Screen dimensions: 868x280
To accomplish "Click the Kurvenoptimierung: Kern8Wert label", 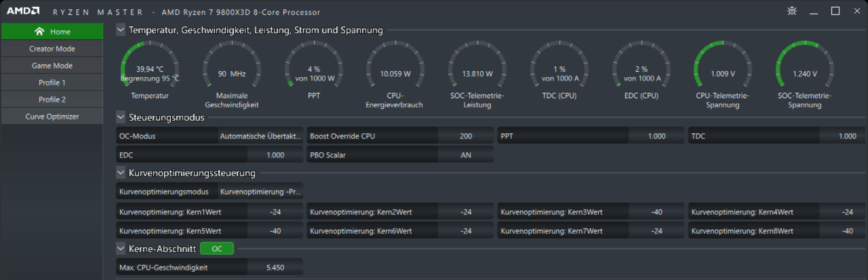I will tap(742, 231).
